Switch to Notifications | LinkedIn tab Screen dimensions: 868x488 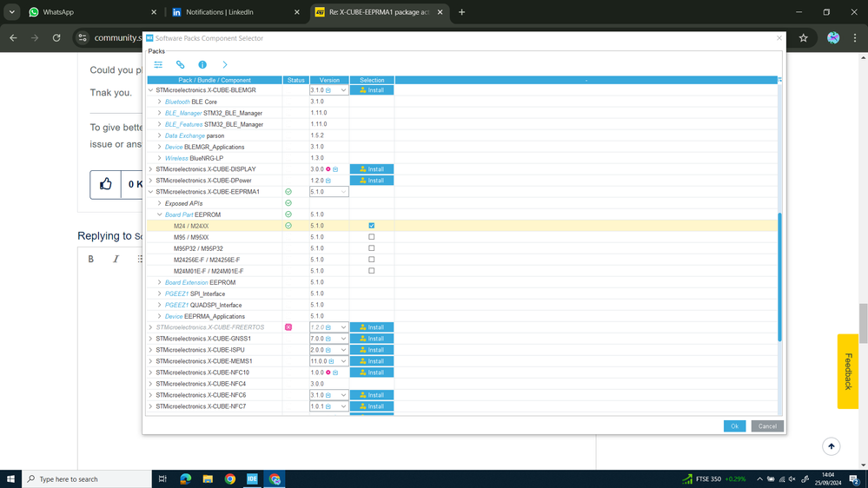pos(235,11)
